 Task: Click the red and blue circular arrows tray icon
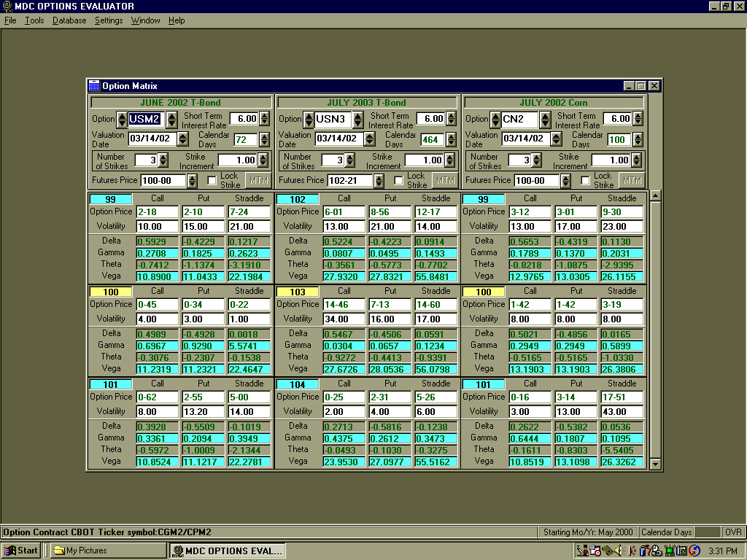(694, 551)
